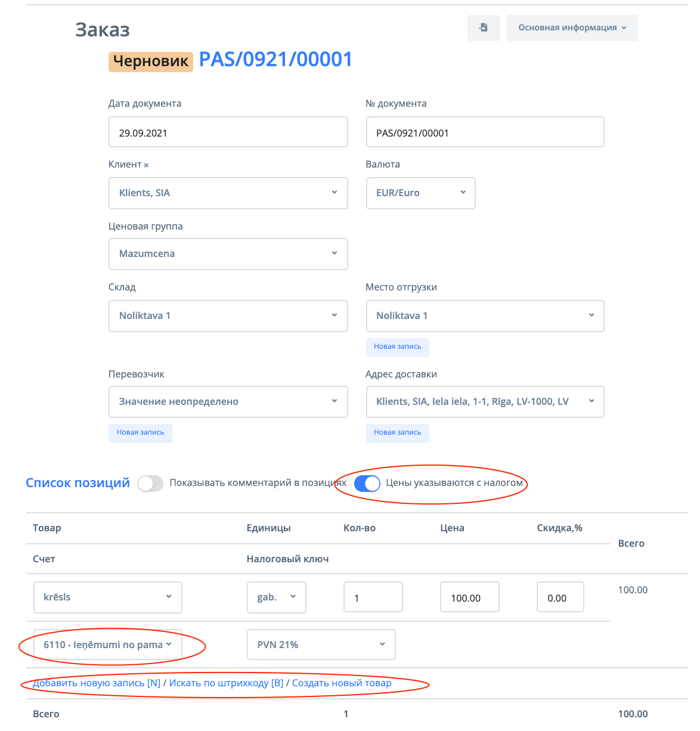Open the Валюта EUR/Euro dropdown
The height and width of the screenshot is (731, 700).
(420, 193)
